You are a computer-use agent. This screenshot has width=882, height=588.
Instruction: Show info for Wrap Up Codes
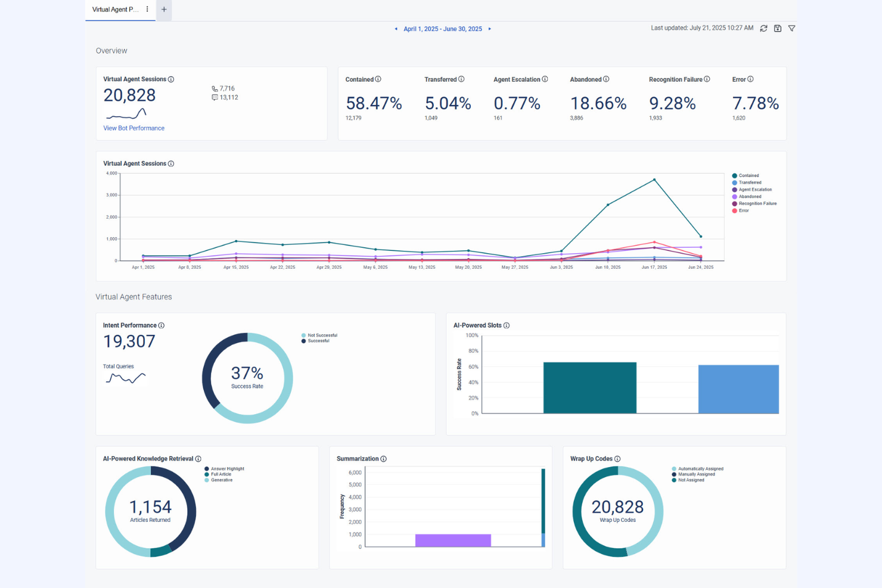(x=617, y=459)
